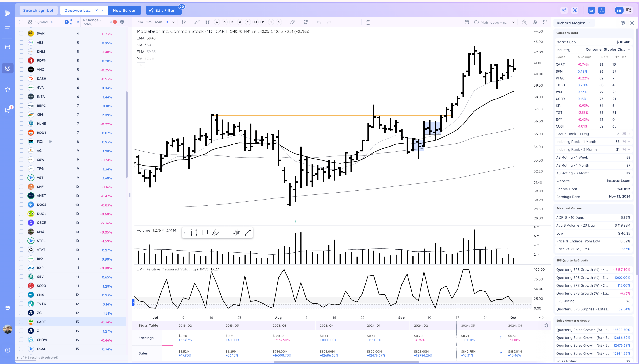This screenshot has height=364, width=639.
Task: Click the highlighter brush tool
Action: tap(215, 233)
